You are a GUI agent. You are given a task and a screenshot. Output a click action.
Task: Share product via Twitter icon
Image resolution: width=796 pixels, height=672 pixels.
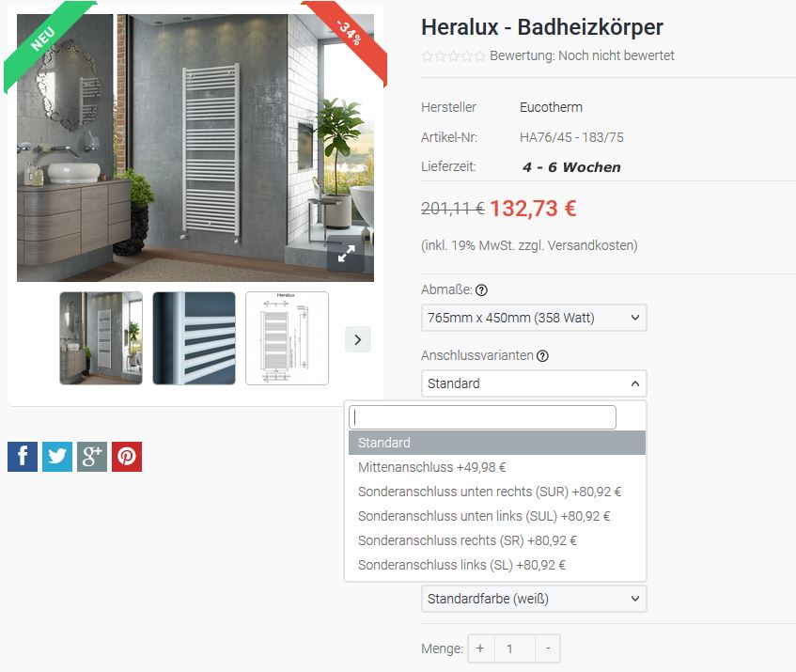point(57,456)
